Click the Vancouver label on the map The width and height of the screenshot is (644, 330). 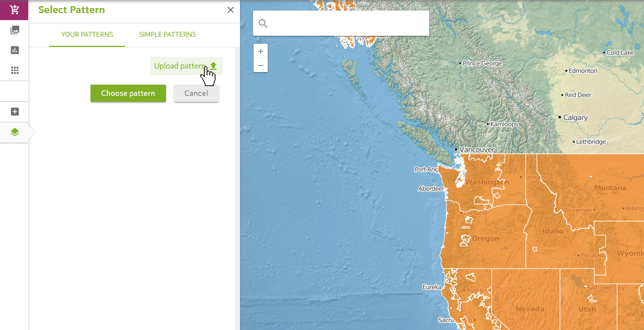point(477,149)
